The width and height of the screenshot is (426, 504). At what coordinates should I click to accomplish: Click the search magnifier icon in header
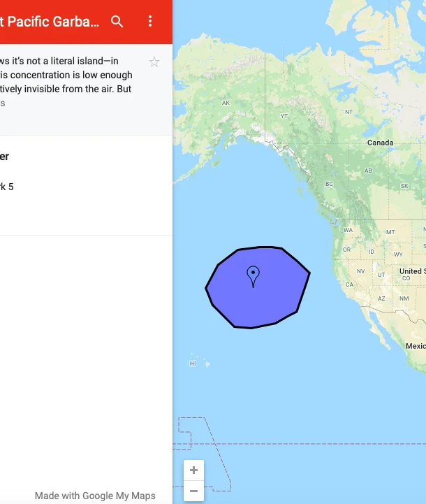[117, 22]
